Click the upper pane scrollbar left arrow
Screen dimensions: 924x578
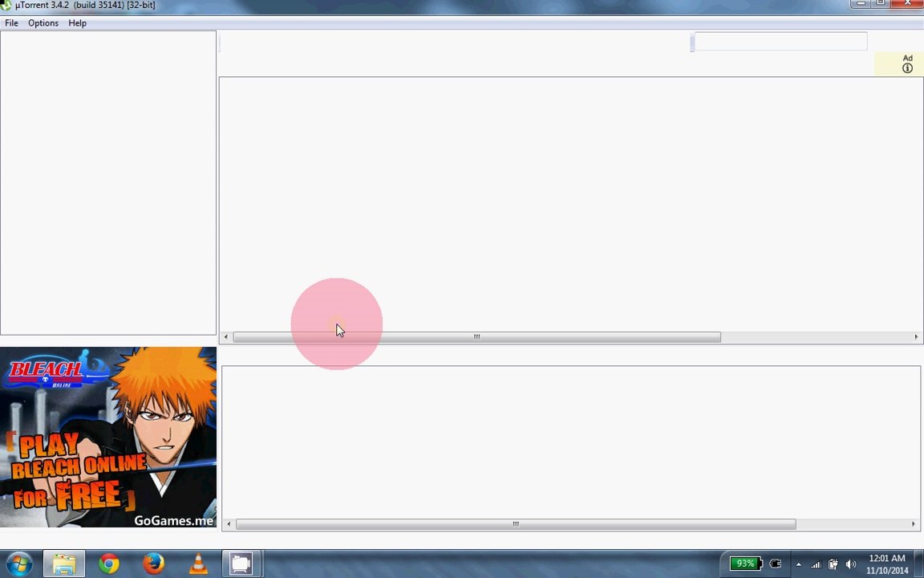[225, 337]
